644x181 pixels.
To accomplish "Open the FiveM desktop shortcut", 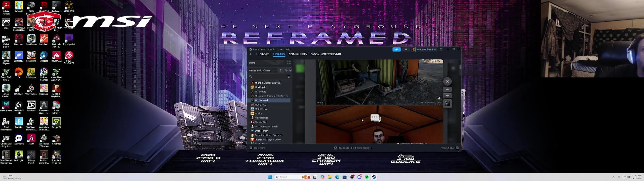I will pyautogui.click(x=31, y=140).
